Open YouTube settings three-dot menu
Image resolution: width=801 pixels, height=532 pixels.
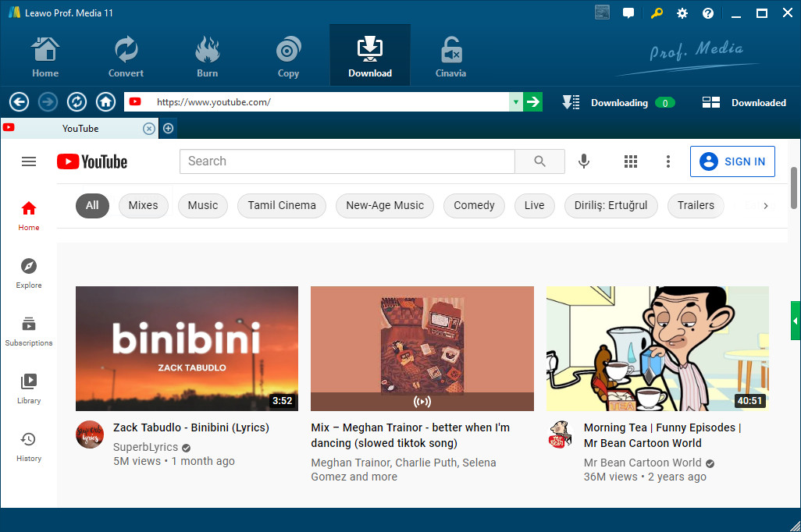click(668, 161)
